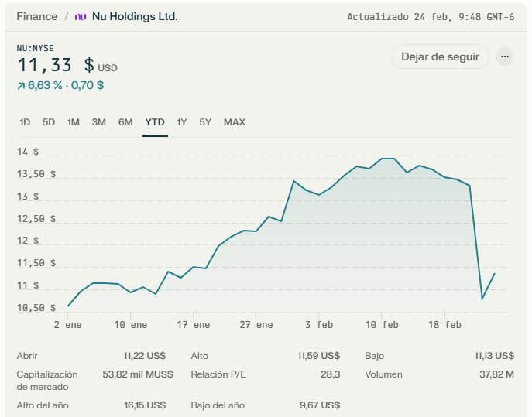The width and height of the screenshot is (532, 417).
Task: Click the Capitalización de mercado label
Action: (x=47, y=381)
